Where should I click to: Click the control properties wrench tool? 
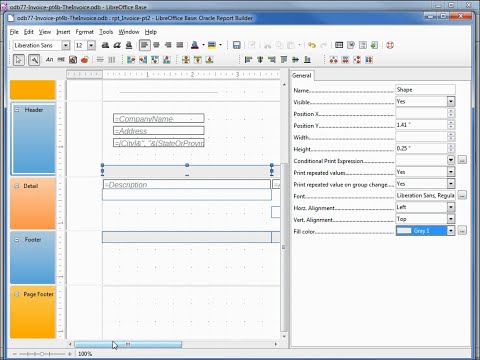click(x=34, y=60)
